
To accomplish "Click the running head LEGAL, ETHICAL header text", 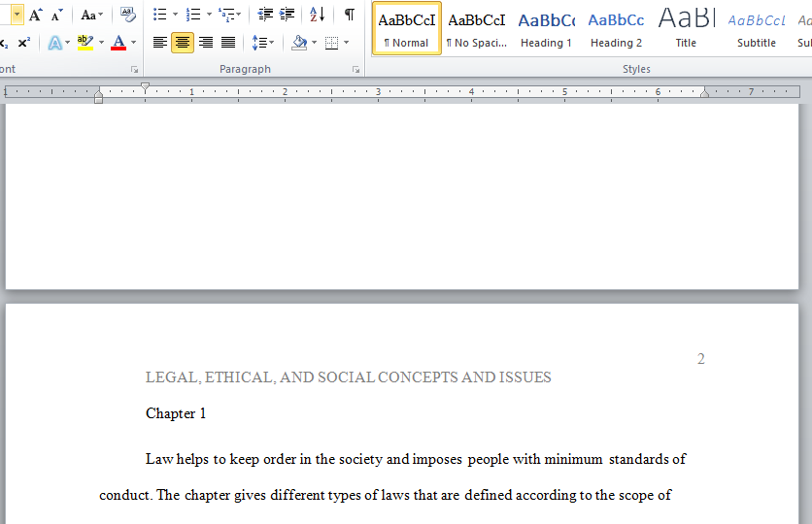I will 348,377.
